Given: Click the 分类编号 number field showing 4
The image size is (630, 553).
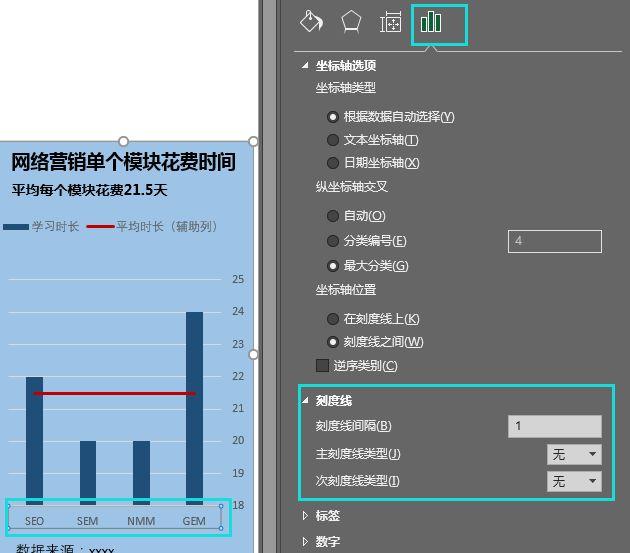Looking at the screenshot, I should 555,242.
